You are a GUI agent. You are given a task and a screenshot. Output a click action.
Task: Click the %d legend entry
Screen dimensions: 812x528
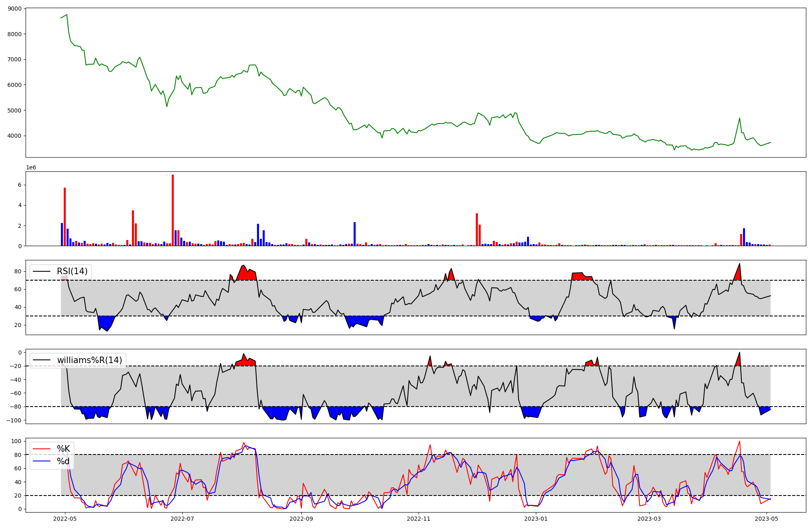click(63, 461)
